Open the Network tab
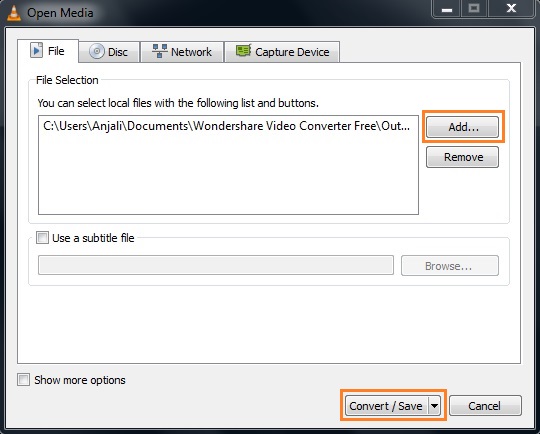Screen dimensions: 540x434 click(182, 52)
